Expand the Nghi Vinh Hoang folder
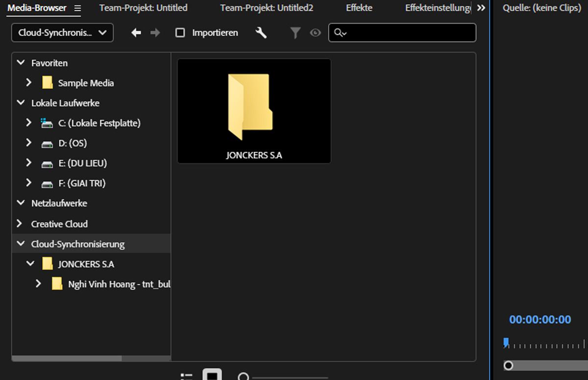588x380 pixels. 39,283
